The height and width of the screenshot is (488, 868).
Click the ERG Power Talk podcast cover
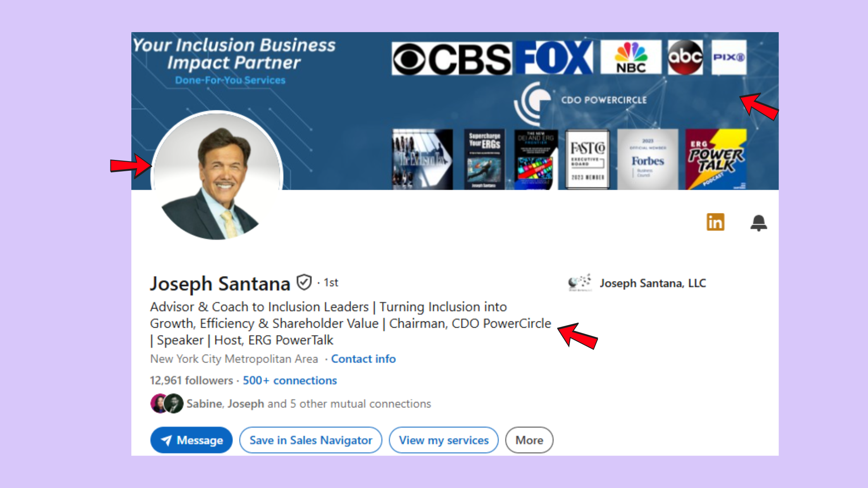[x=716, y=159]
